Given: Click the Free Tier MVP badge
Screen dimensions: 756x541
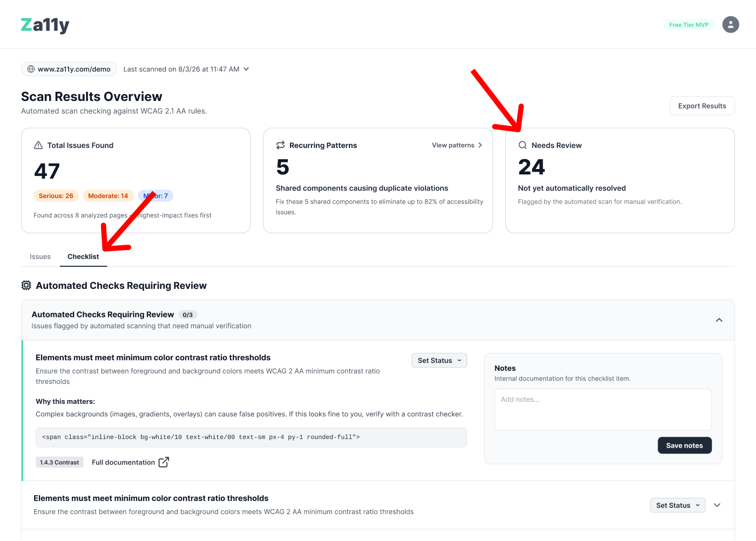Looking at the screenshot, I should [689, 25].
